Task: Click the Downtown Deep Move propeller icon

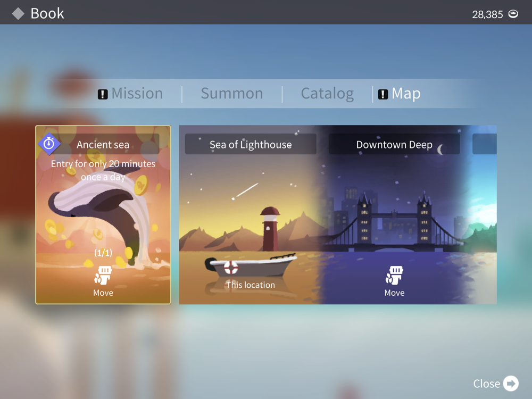Action: pos(394,275)
